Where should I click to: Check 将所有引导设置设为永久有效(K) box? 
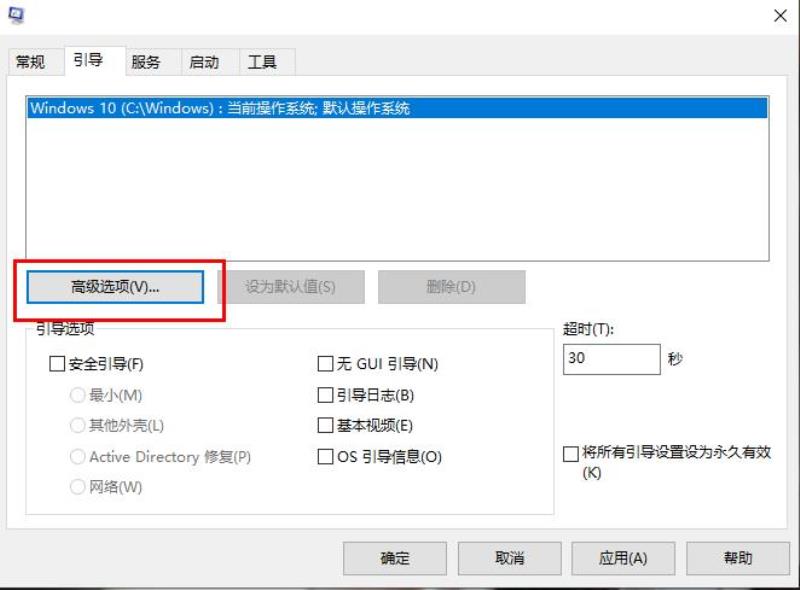(x=570, y=454)
